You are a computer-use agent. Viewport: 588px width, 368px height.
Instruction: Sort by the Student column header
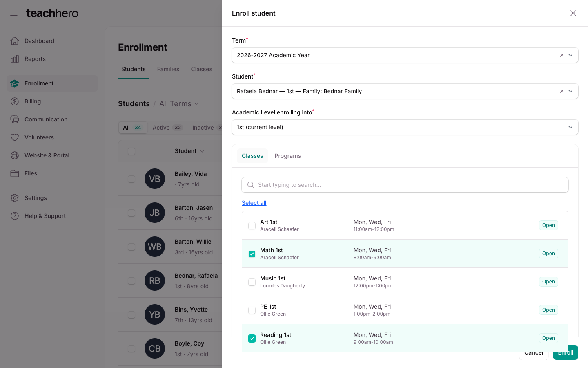(189, 151)
